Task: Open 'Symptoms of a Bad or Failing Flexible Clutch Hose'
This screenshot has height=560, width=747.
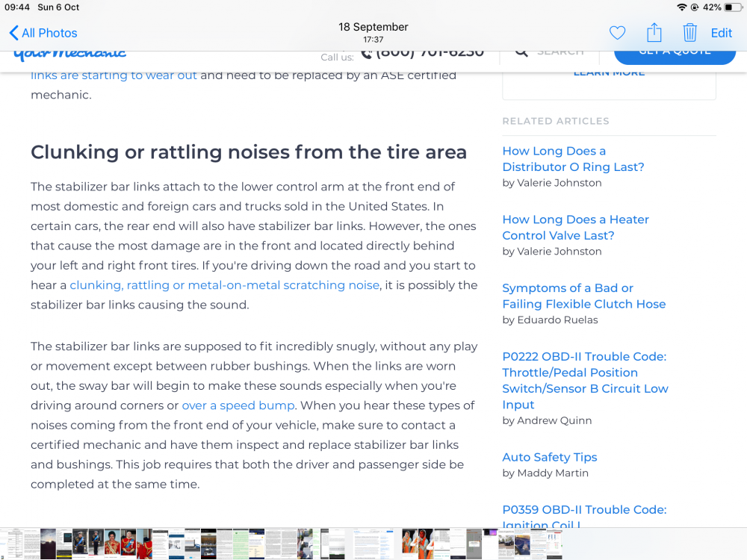Action: tap(583, 296)
